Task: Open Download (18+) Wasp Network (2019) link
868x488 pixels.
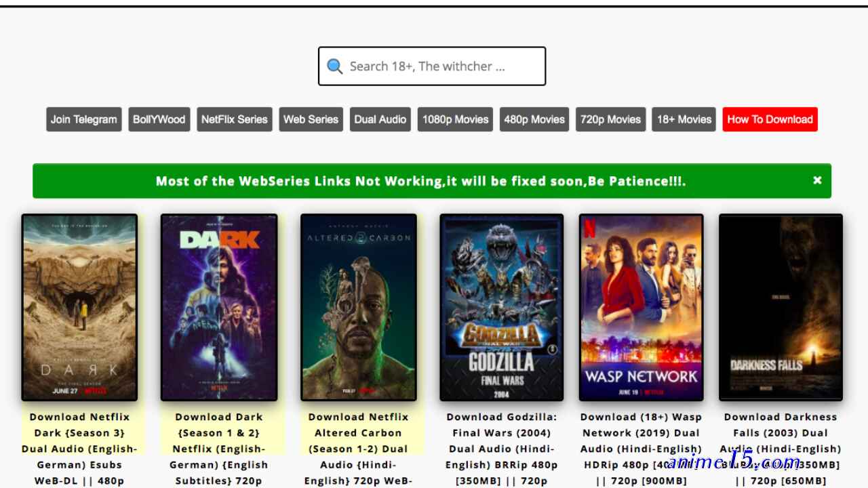Action: tap(642, 449)
